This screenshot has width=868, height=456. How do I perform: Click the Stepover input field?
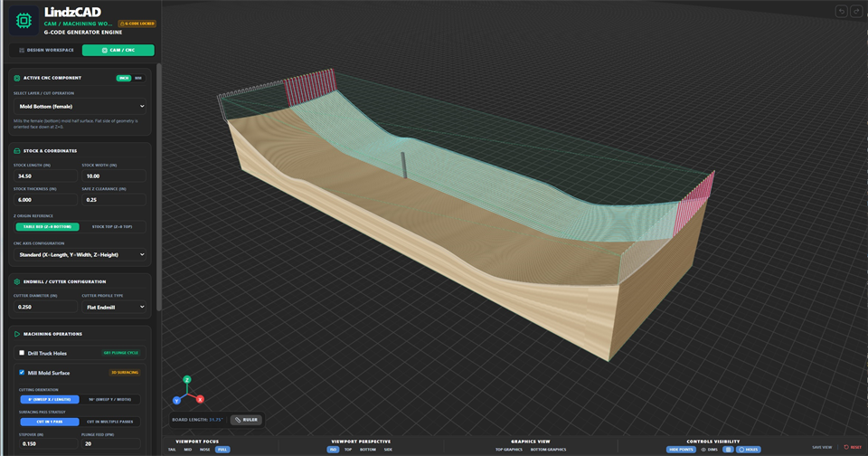(48, 444)
